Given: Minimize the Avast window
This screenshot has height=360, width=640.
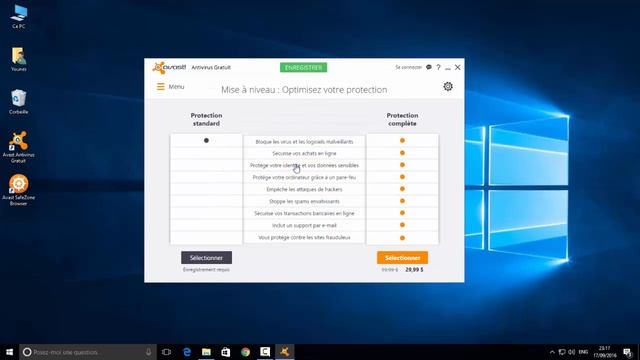Looking at the screenshot, I should click(448, 68).
